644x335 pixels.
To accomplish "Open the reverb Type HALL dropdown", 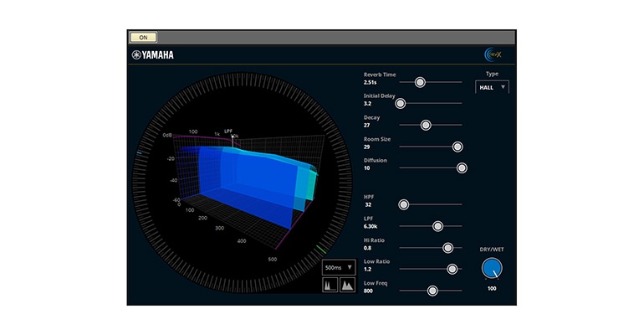I will click(492, 87).
